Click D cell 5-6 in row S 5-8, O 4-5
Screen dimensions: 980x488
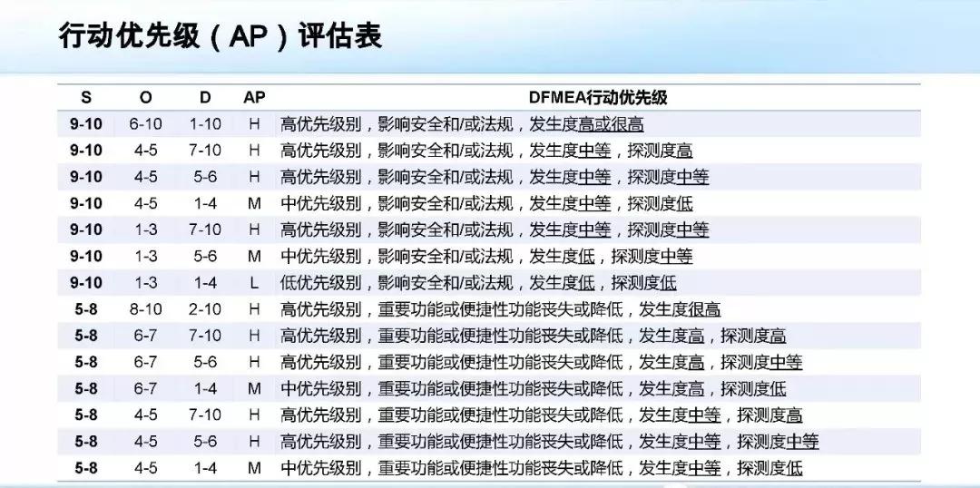(x=205, y=441)
